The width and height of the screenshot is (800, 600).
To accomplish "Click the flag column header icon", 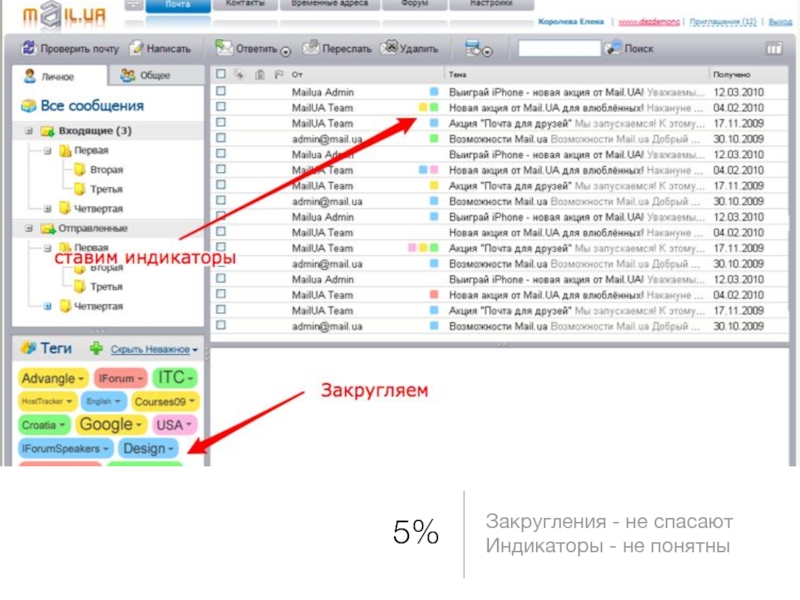I will pyautogui.click(x=279, y=74).
